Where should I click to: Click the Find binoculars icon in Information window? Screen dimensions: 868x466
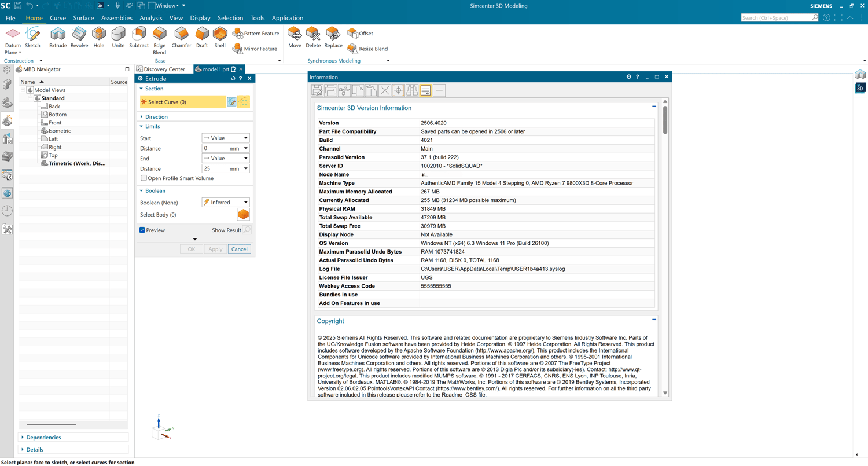coord(412,90)
